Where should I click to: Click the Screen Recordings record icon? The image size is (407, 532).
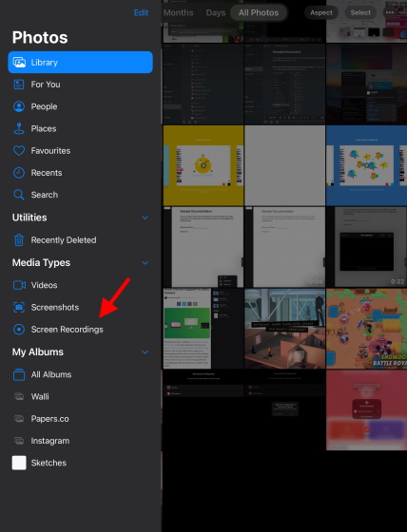pyautogui.click(x=19, y=330)
